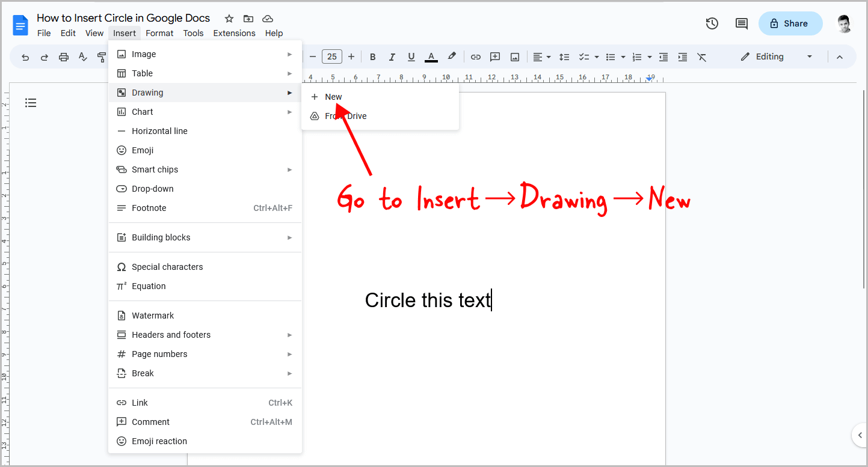Screen dimensions: 868x467
Task: Select New in the Drawing submenu
Action: (x=380, y=97)
